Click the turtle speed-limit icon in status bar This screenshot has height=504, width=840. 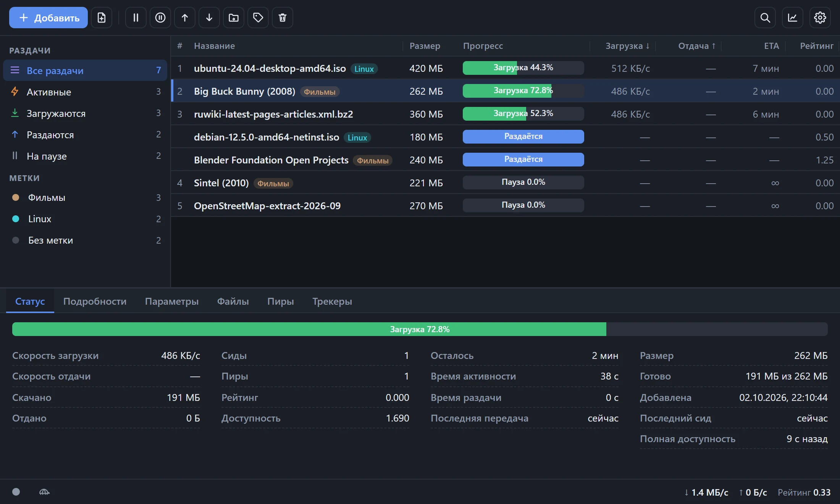pyautogui.click(x=44, y=492)
